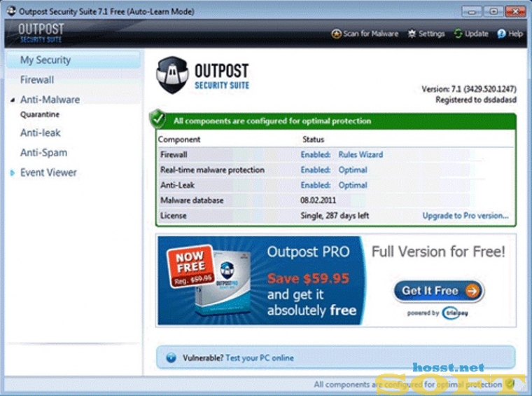Click the green shield checkmark icon in banner

[157, 119]
